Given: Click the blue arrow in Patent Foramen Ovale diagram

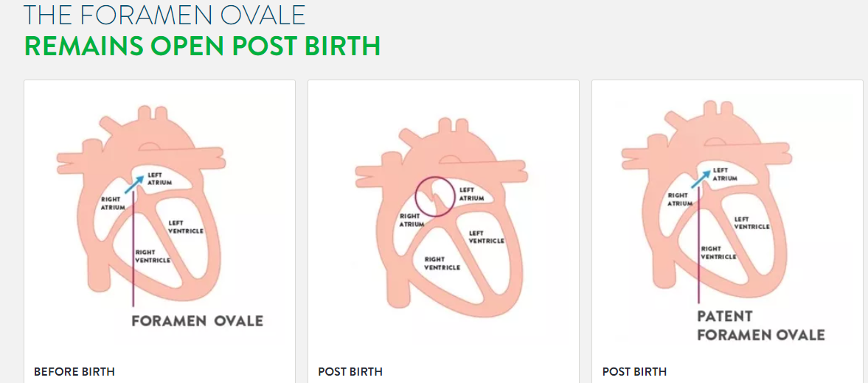Looking at the screenshot, I should pos(701,179).
